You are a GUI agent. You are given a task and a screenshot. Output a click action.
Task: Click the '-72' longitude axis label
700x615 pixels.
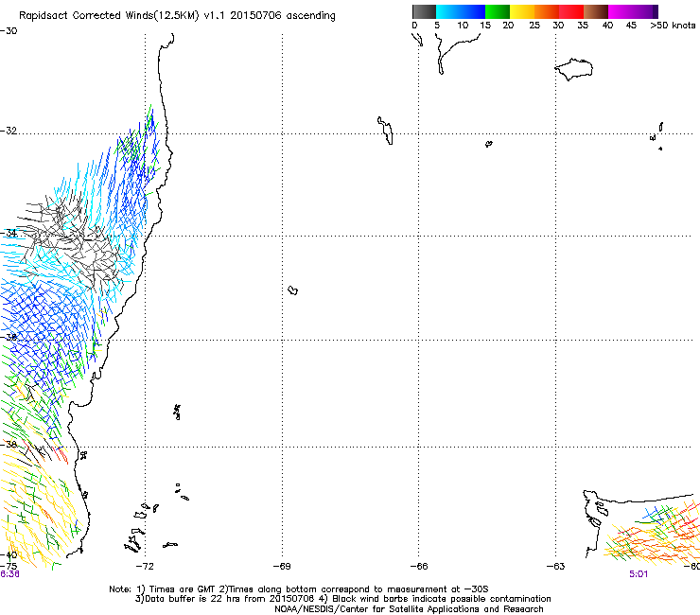(145, 567)
